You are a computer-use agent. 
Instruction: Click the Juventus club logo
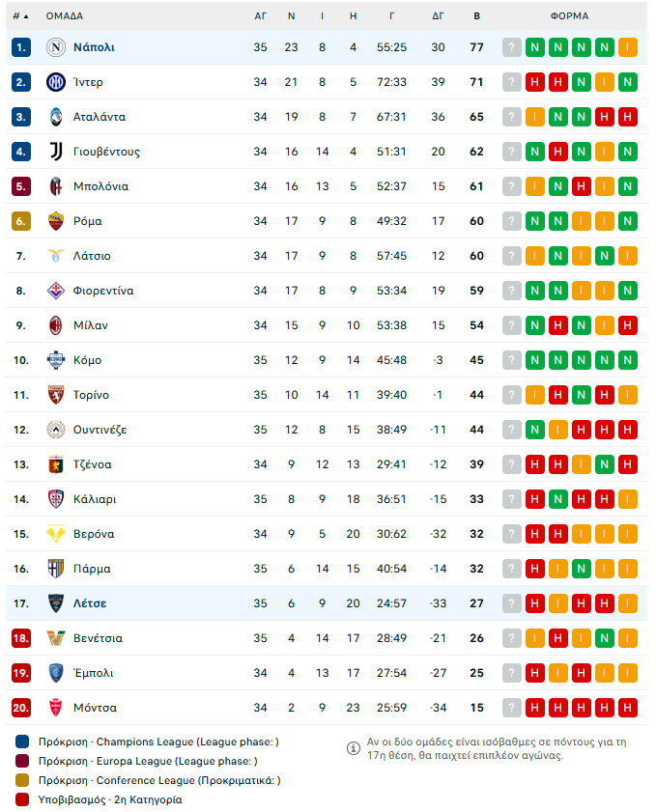point(55,152)
